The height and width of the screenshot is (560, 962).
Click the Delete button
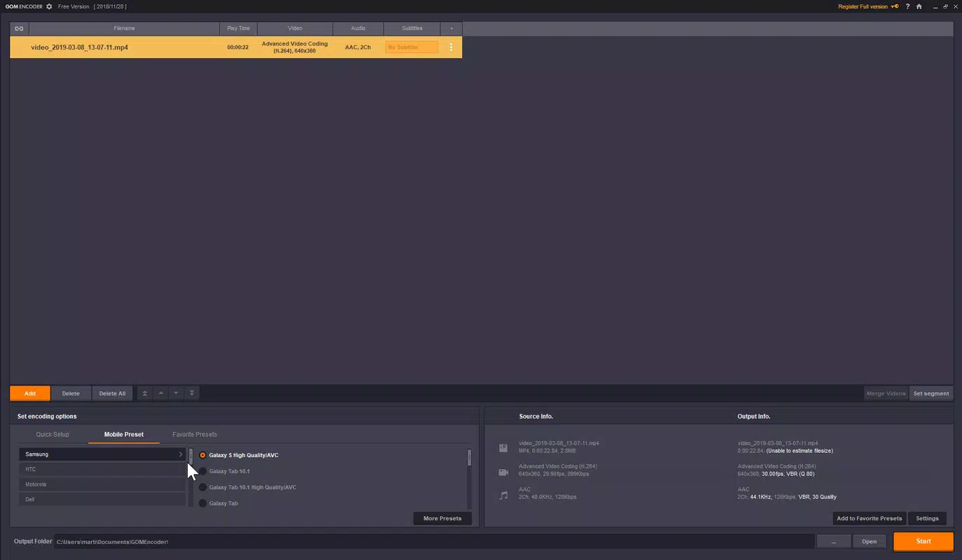coord(71,393)
